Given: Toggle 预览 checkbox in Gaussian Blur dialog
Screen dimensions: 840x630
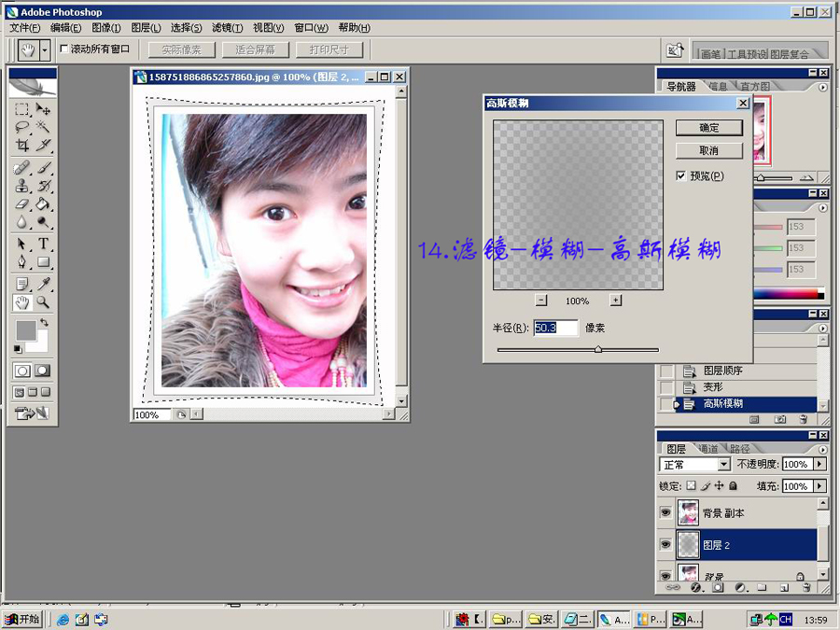Looking at the screenshot, I should (681, 175).
